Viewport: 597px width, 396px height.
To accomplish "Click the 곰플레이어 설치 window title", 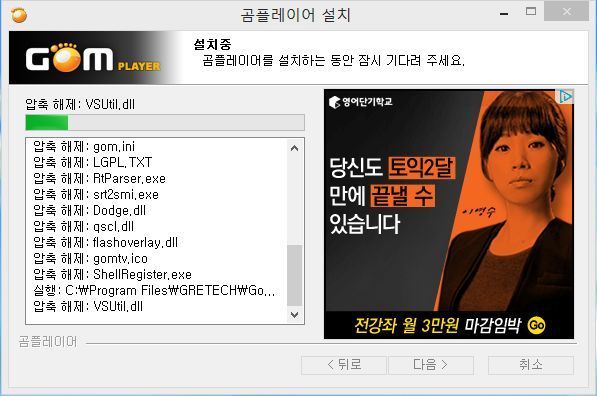I will [295, 15].
